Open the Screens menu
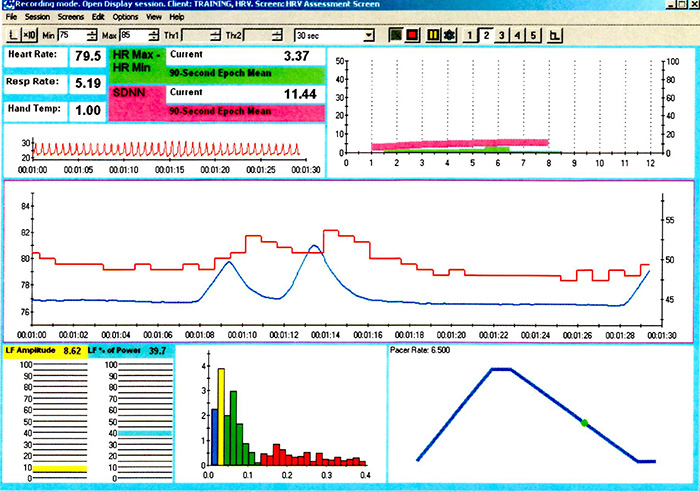 click(x=71, y=18)
